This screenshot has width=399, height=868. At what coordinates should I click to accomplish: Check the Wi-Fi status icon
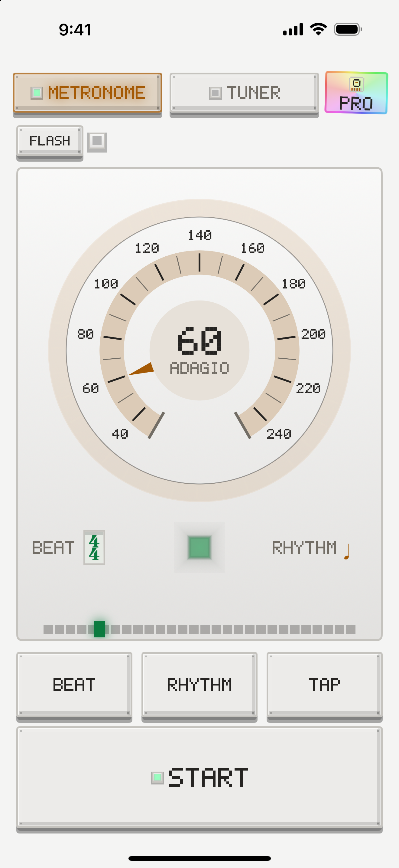(319, 29)
